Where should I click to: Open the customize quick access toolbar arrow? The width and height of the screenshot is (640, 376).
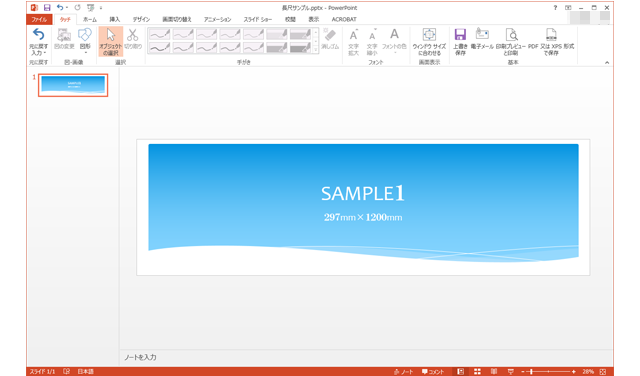coord(101,8)
